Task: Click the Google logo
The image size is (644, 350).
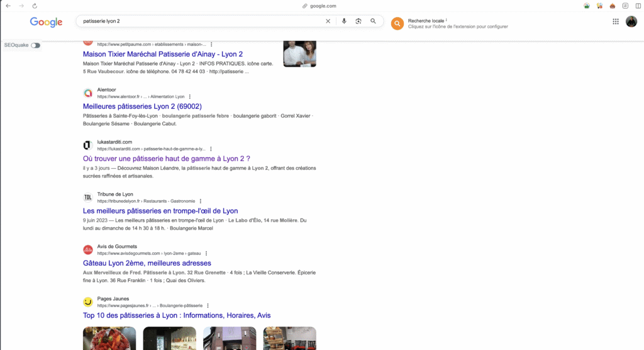Action: point(46,22)
